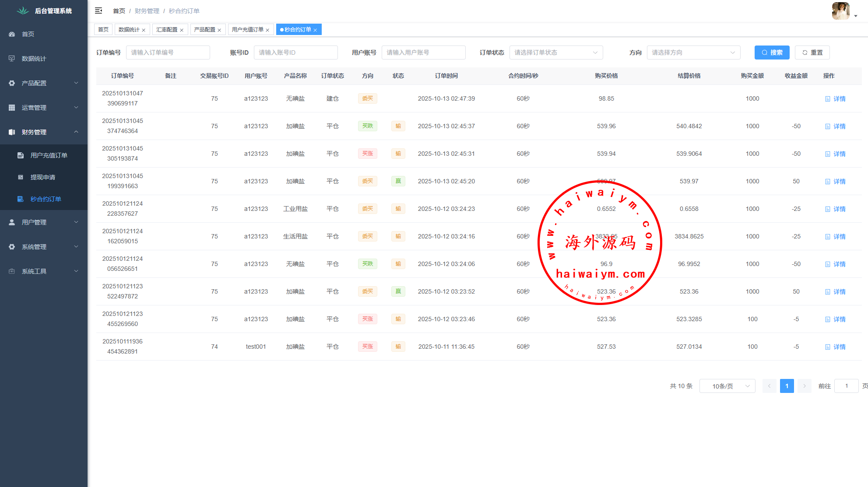This screenshot has height=487, width=868.
Task: Open the 订单状态 select dropdown
Action: pos(556,53)
